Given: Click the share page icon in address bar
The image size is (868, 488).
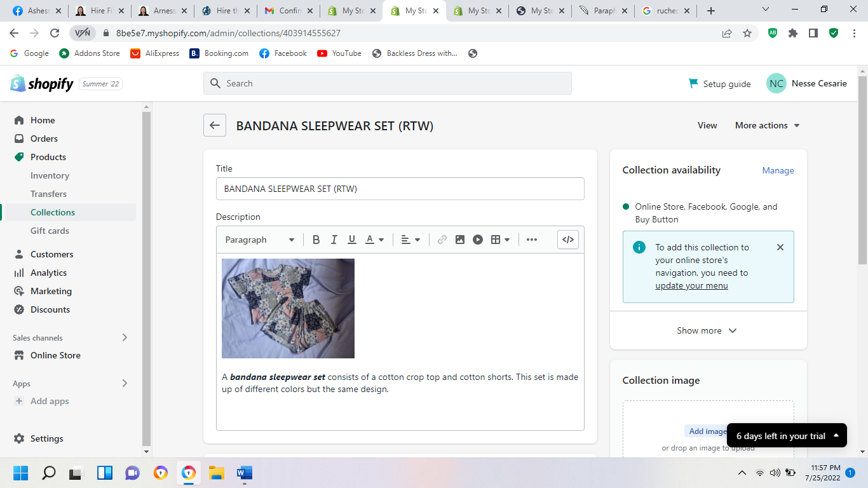Looking at the screenshot, I should [x=727, y=33].
